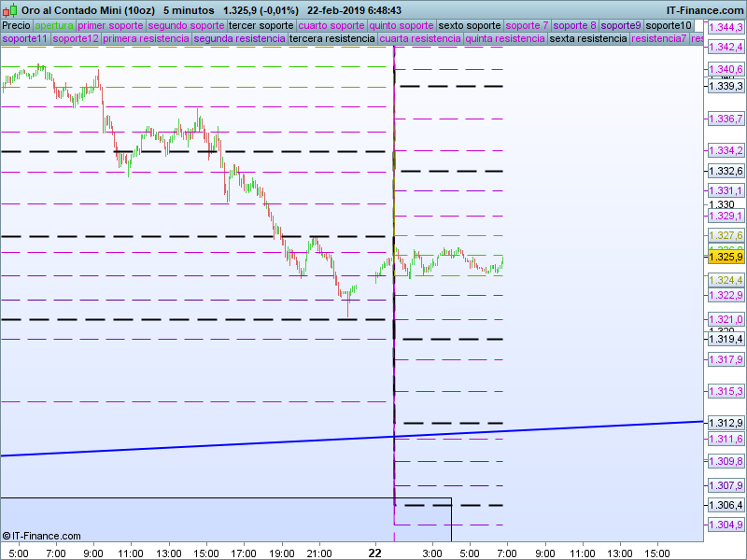
Task: Select the green 'apertura' legend label
Action: pyautogui.click(x=54, y=25)
